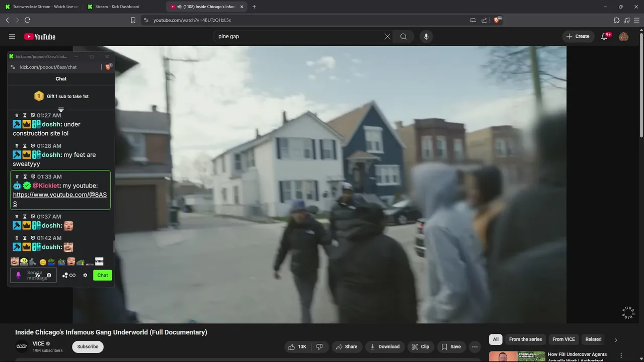This screenshot has height=362, width=644.
Task: Reload the current page
Action: 27,20
